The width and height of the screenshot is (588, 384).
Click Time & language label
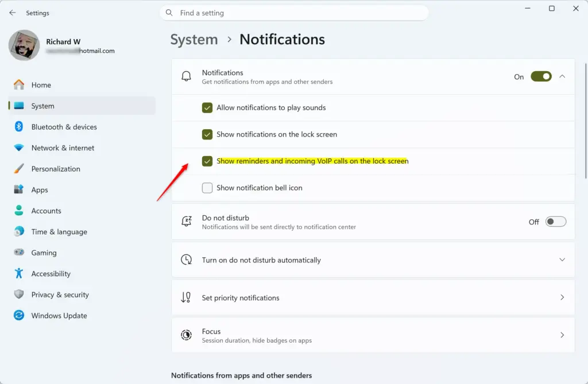59,232
